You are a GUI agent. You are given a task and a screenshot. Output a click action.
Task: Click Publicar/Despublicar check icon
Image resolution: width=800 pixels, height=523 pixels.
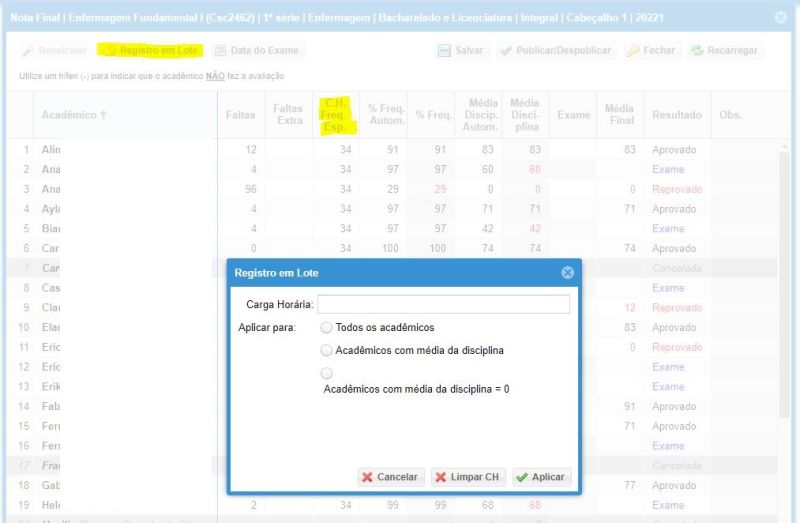[506, 51]
